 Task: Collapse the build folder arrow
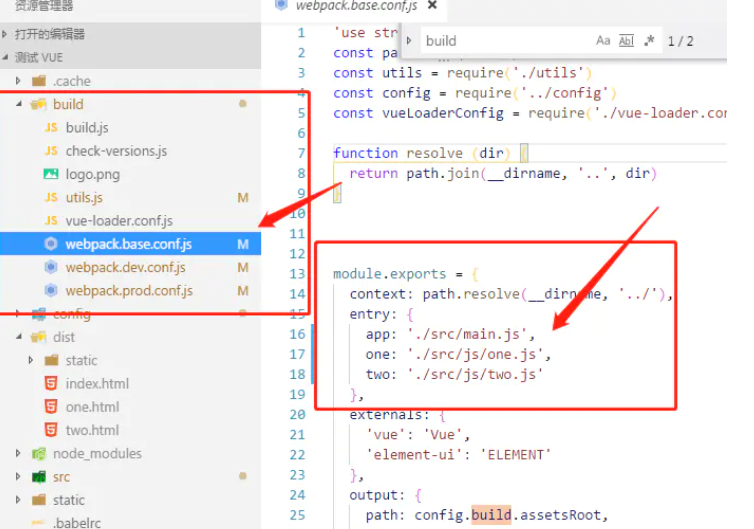tap(18, 104)
